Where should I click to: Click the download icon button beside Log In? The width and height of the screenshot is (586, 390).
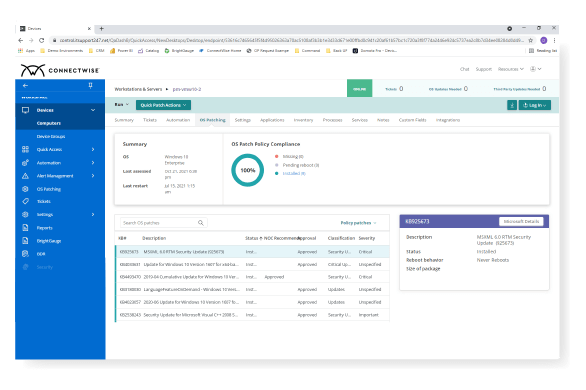(x=512, y=105)
